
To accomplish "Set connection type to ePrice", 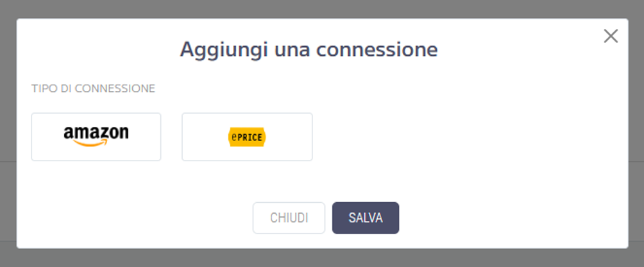I will tap(247, 137).
